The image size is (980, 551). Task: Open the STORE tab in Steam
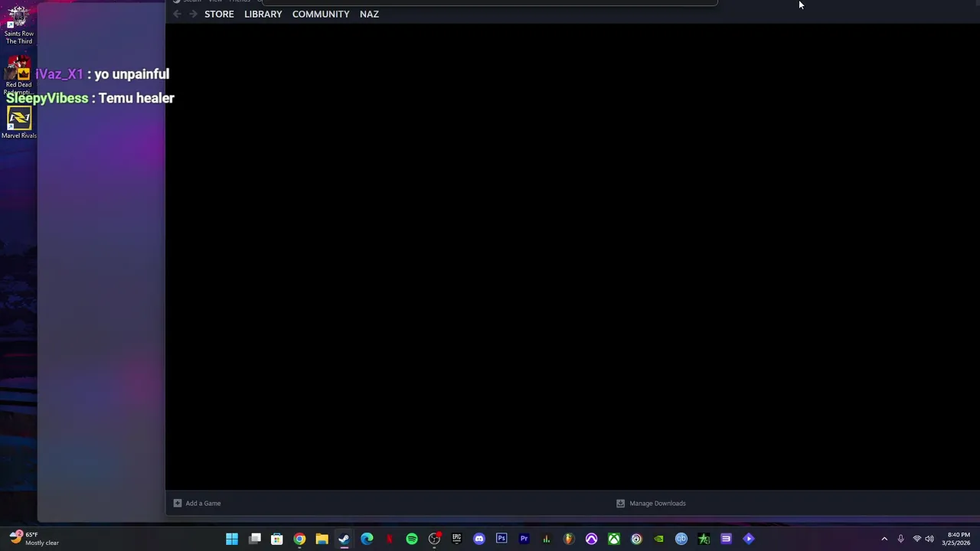point(219,14)
